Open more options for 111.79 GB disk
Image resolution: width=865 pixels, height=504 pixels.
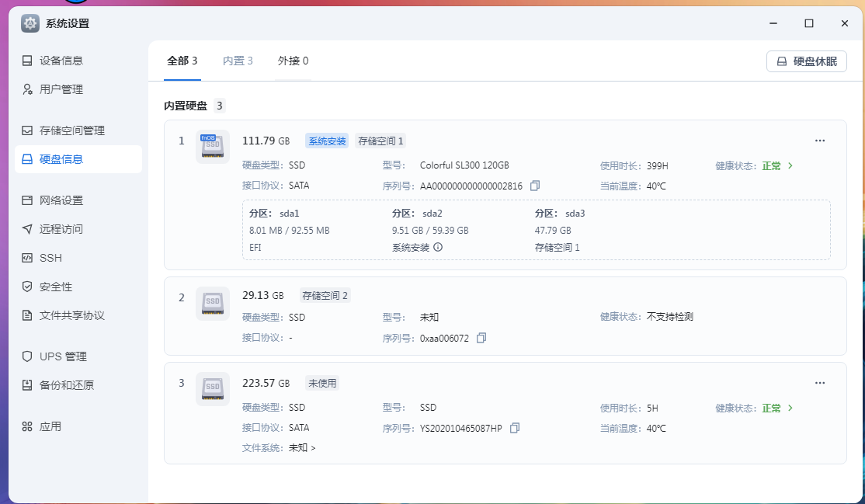(820, 141)
